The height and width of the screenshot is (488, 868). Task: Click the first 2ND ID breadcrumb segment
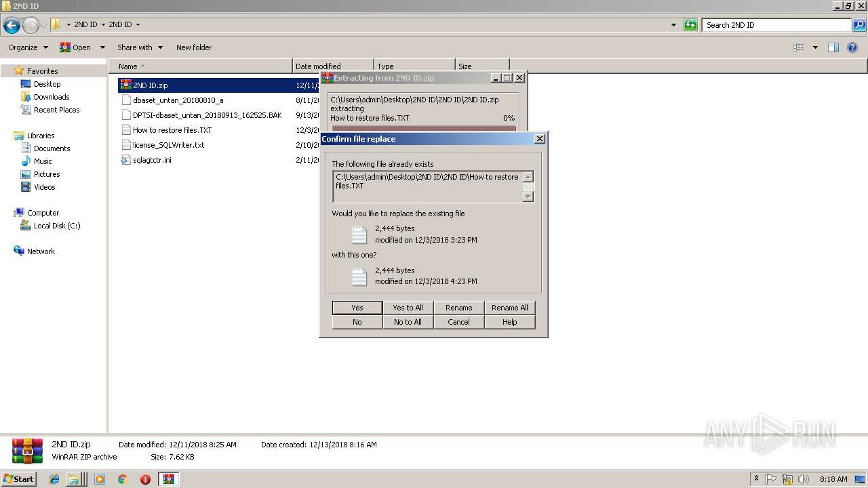[85, 24]
